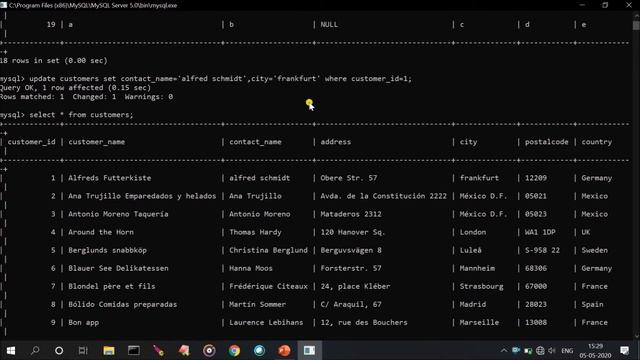The height and width of the screenshot is (360, 640).
Task: Click postal code '12209'
Action: [536, 178]
